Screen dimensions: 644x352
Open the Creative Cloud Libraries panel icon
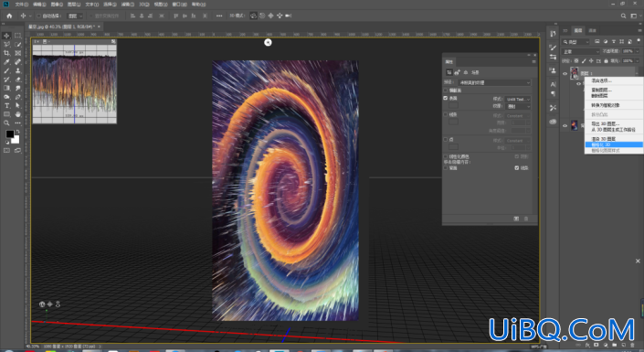point(553,122)
